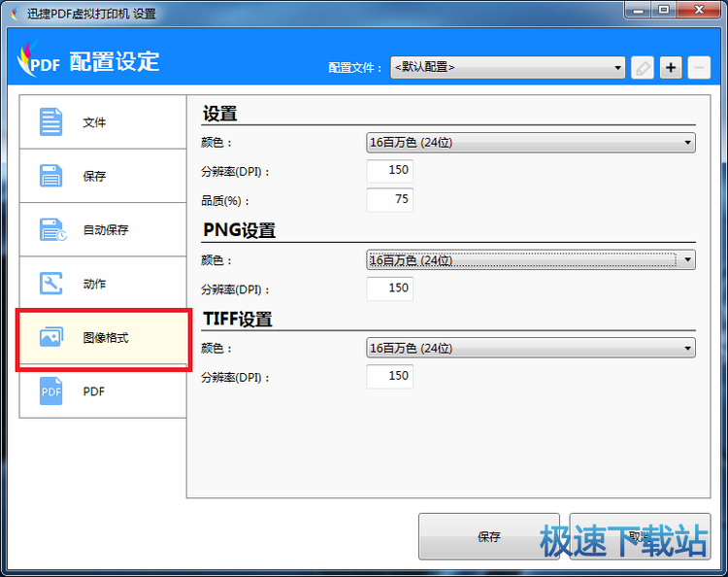Open the 配置文件 default profile dropdown
728x577 pixels.
pyautogui.click(x=508, y=68)
